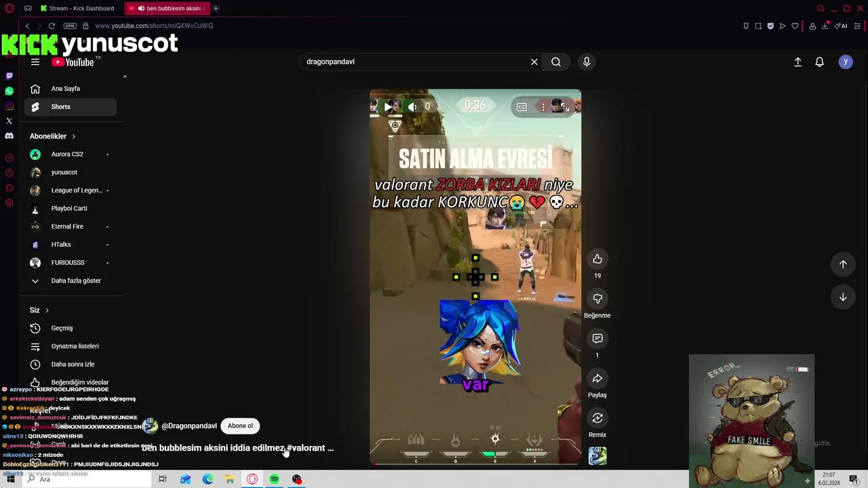This screenshot has height=488, width=868.
Task: Reload the current page
Action: tap(52, 26)
